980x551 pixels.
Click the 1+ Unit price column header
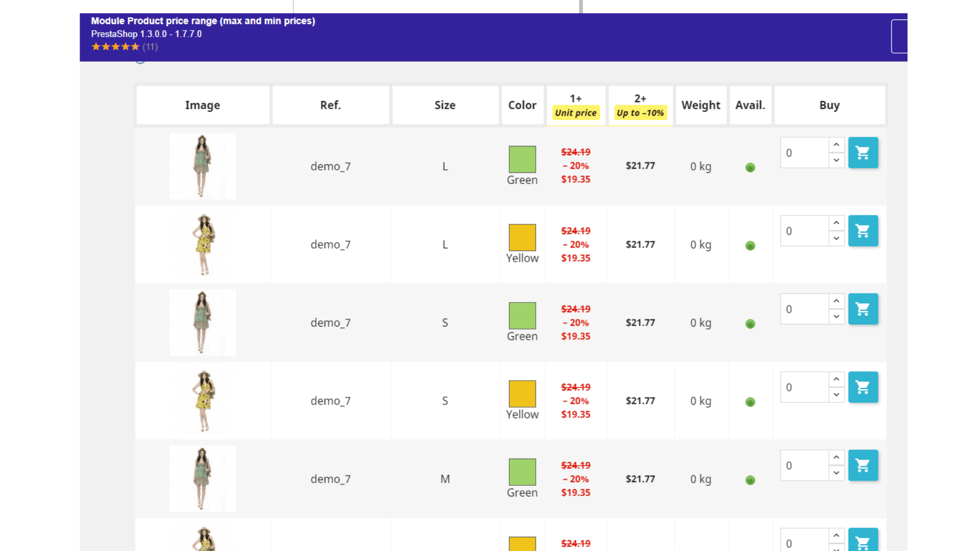coord(576,105)
